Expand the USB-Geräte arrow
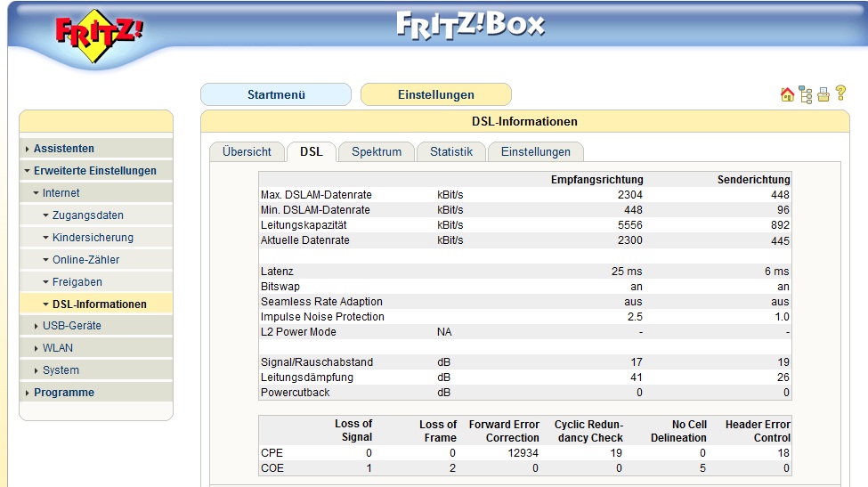The image size is (868, 487). (36, 326)
